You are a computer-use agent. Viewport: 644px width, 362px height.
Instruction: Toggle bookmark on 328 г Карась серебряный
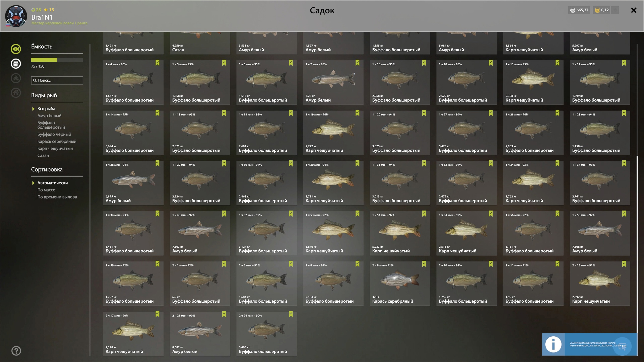424,264
